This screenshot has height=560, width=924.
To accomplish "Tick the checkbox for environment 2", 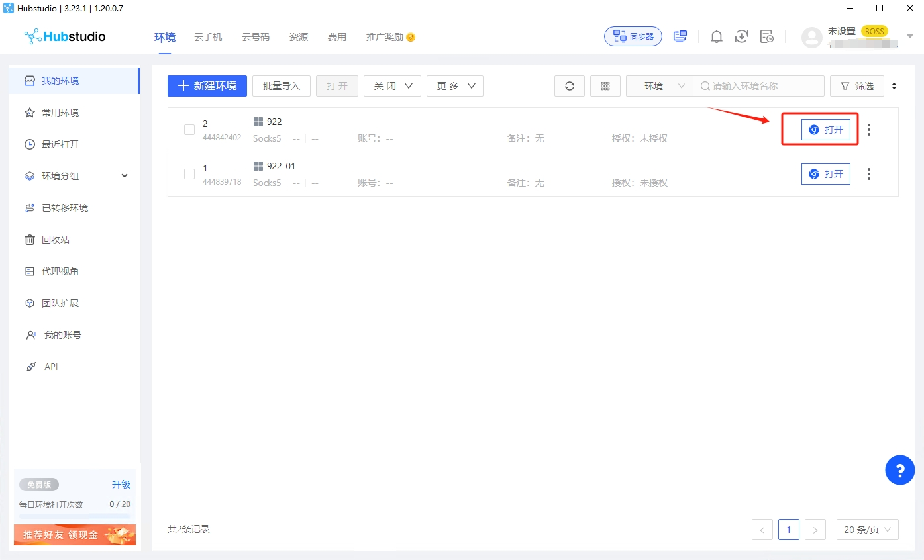I will click(x=189, y=130).
